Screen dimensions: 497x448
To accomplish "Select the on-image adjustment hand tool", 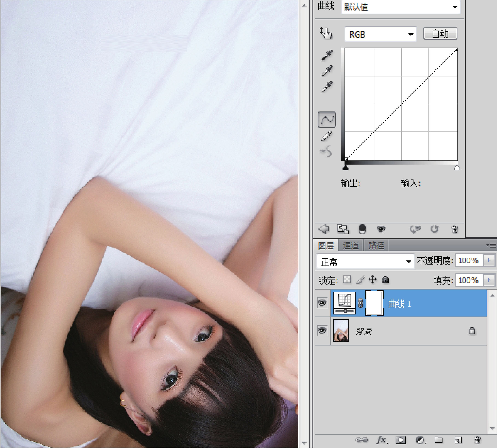I will (326, 33).
